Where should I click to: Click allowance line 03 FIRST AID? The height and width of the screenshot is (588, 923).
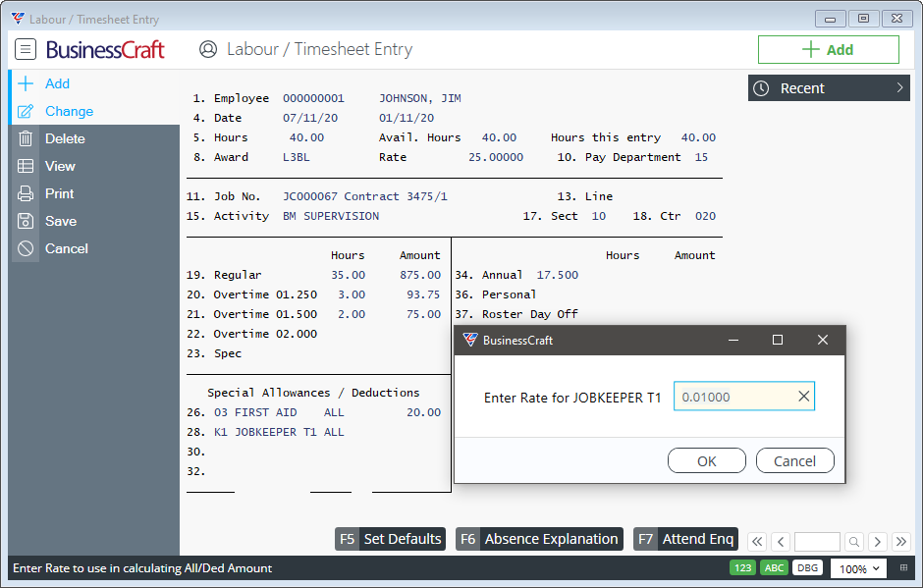tap(255, 412)
